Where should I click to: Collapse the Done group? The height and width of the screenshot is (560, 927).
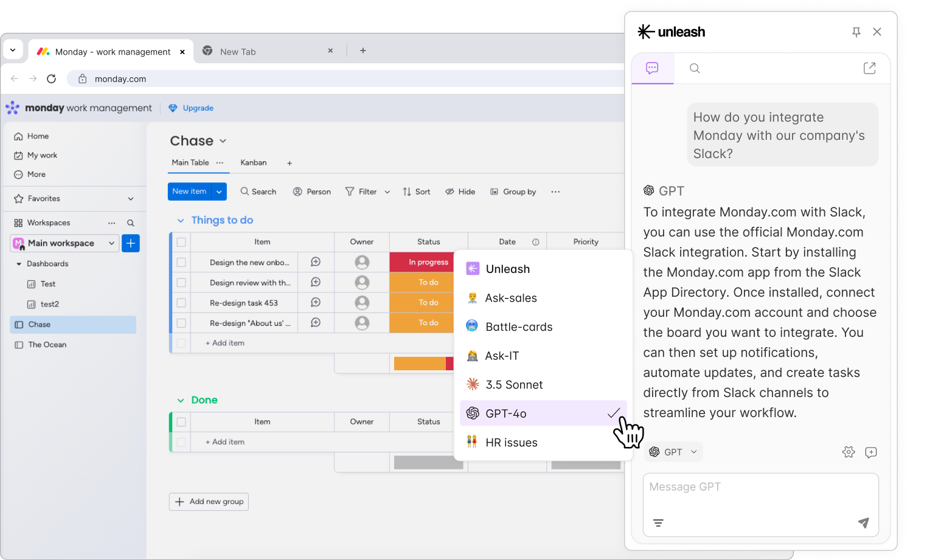click(x=181, y=400)
